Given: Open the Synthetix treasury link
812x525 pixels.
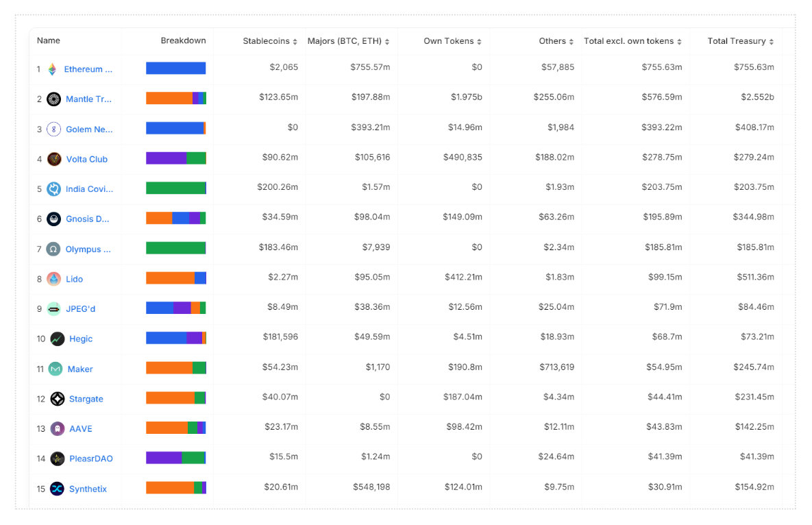Looking at the screenshot, I should [88, 489].
